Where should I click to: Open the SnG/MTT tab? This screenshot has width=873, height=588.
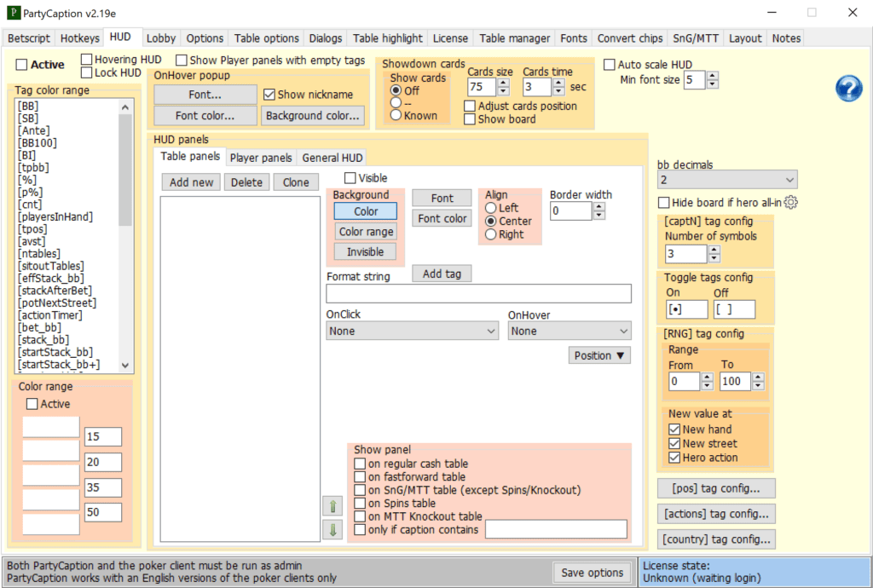tap(696, 38)
